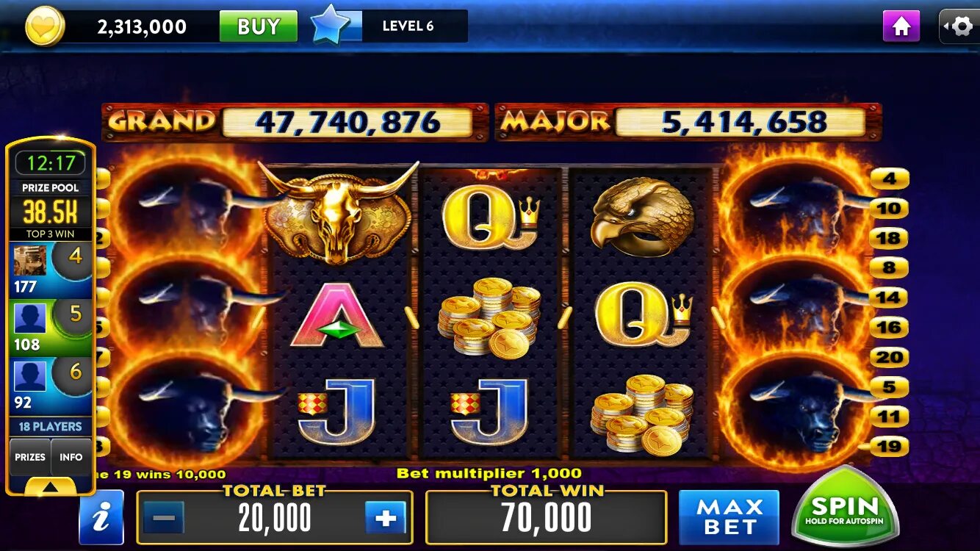
Task: Decrease total bet with minus button
Action: click(x=164, y=518)
